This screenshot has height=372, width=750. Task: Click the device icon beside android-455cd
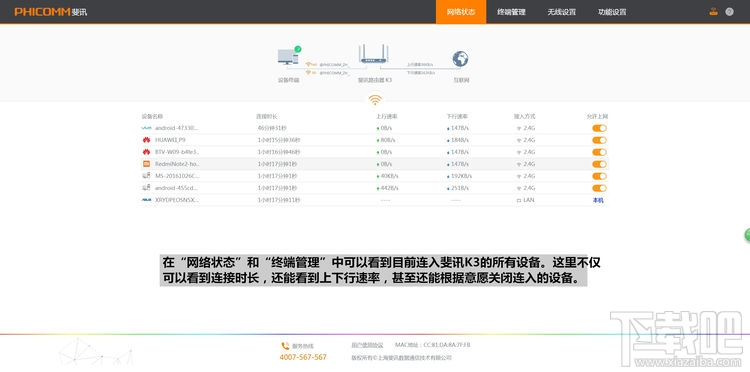point(146,188)
